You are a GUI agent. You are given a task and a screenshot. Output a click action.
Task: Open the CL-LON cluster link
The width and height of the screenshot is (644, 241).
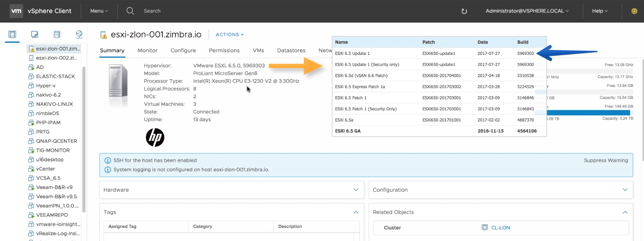click(501, 228)
